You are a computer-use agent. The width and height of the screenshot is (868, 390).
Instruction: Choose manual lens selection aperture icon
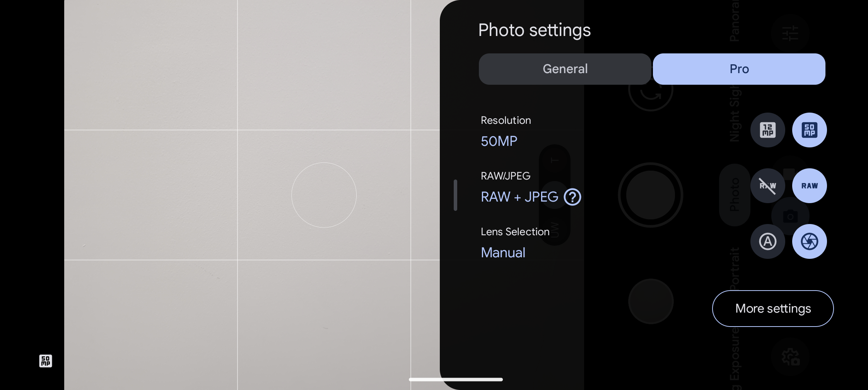[809, 241]
